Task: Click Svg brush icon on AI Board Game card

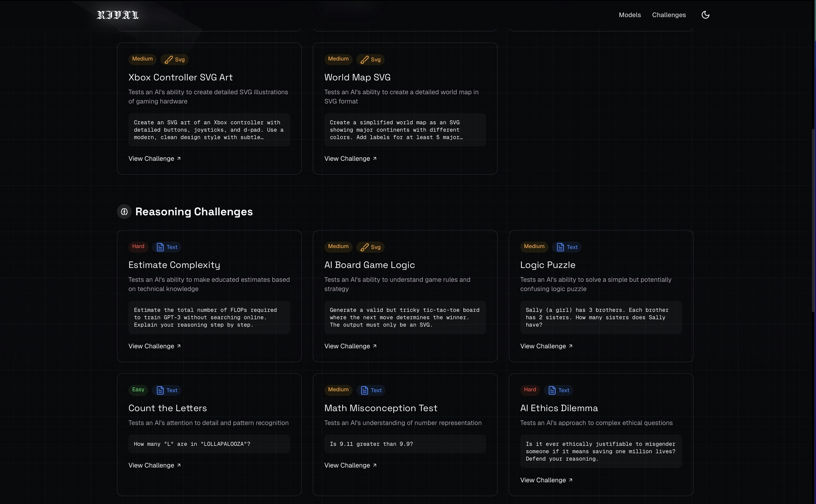Action: pyautogui.click(x=364, y=247)
